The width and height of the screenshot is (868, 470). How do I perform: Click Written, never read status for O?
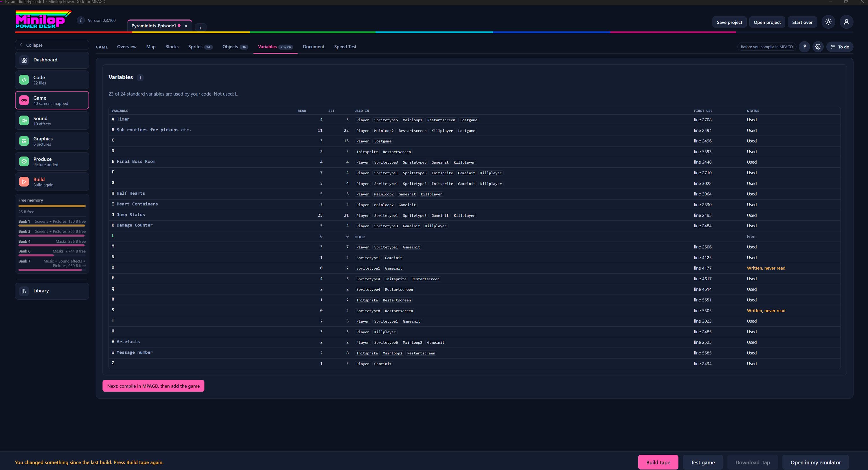pos(766,268)
